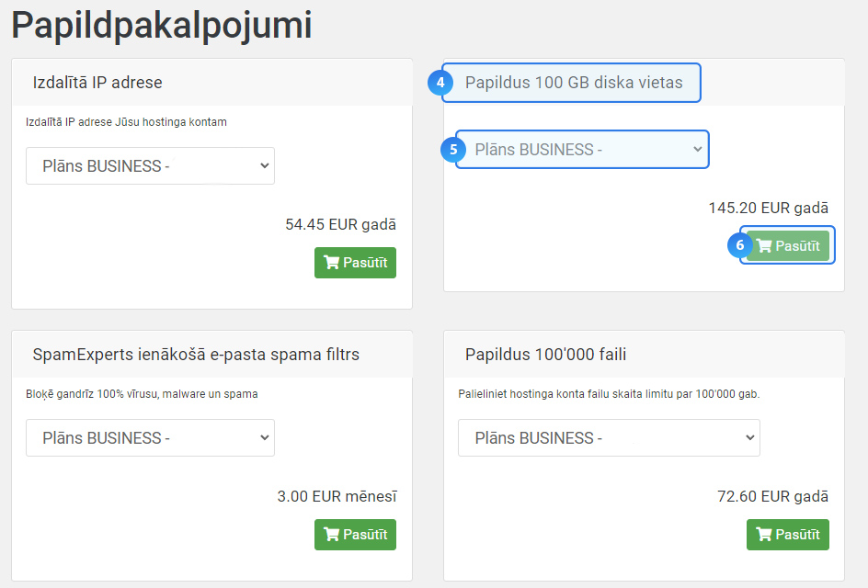
Task: Click the blue step 6 badge
Action: click(x=741, y=245)
